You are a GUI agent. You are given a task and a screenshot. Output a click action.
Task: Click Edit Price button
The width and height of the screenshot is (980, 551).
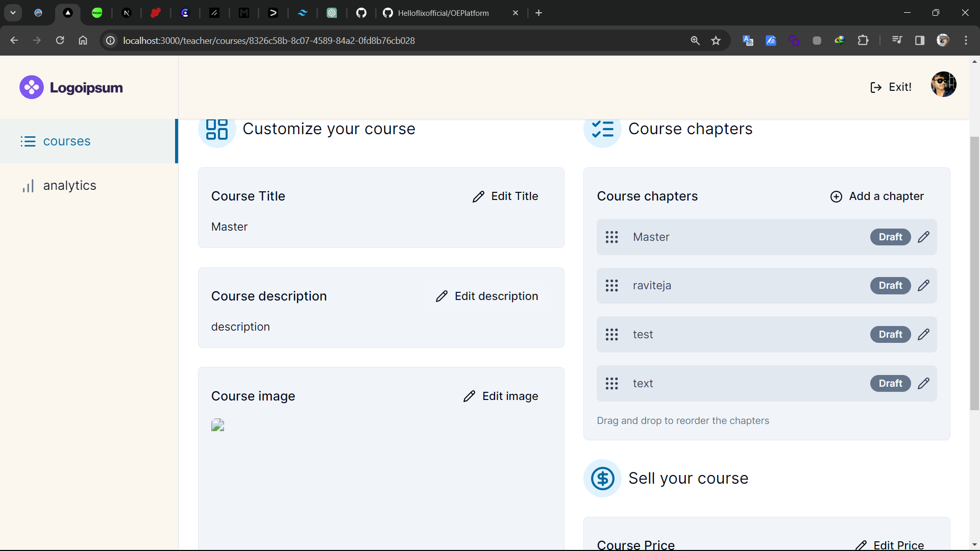889,545
